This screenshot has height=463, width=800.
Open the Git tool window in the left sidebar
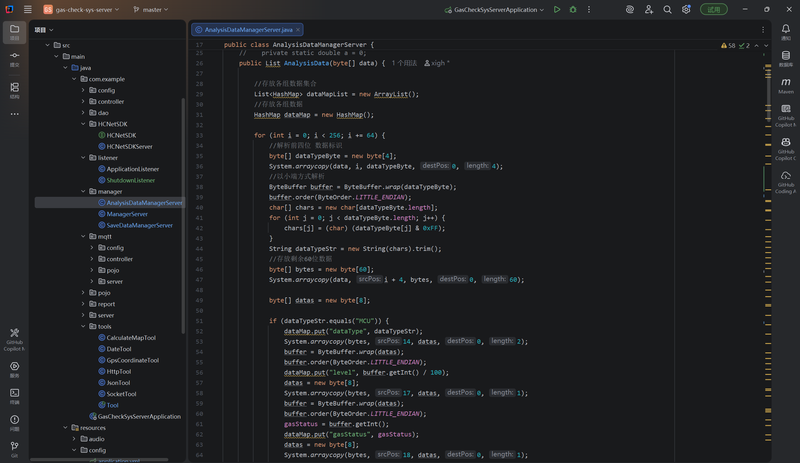pos(14,447)
